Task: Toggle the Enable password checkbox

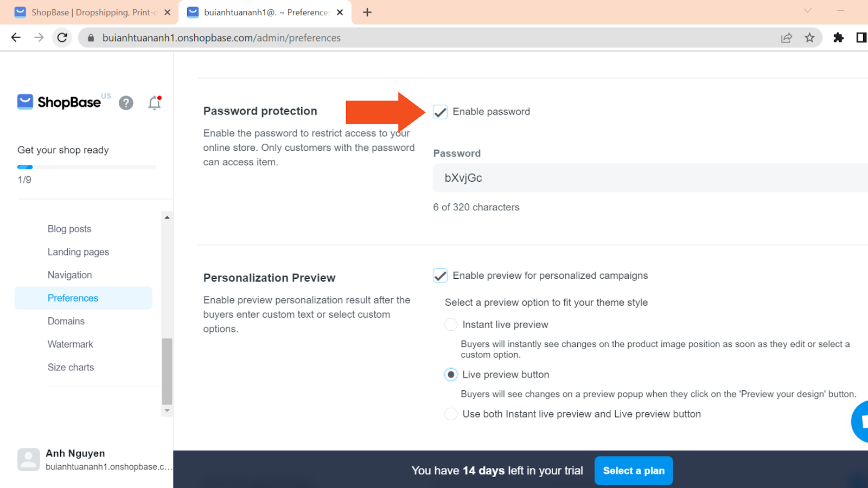Action: point(440,112)
